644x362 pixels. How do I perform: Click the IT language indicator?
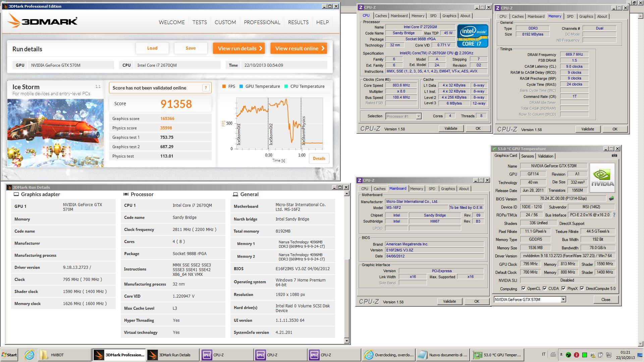[543, 354]
